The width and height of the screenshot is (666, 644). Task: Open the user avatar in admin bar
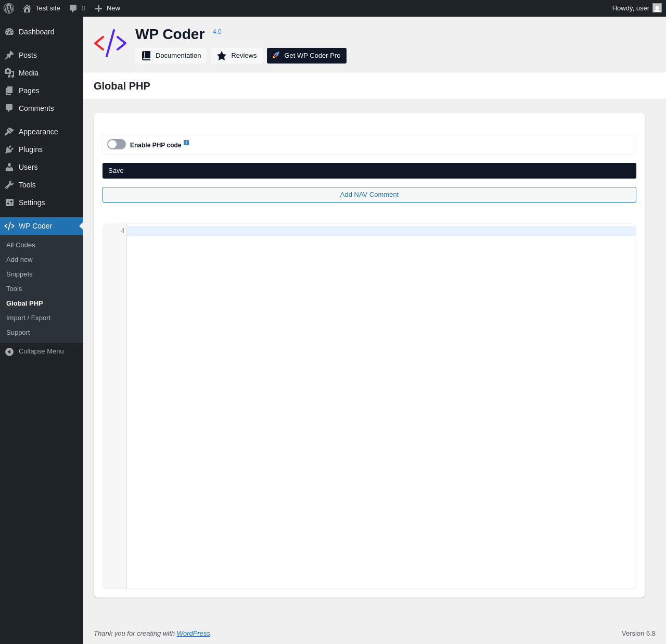pos(657,8)
